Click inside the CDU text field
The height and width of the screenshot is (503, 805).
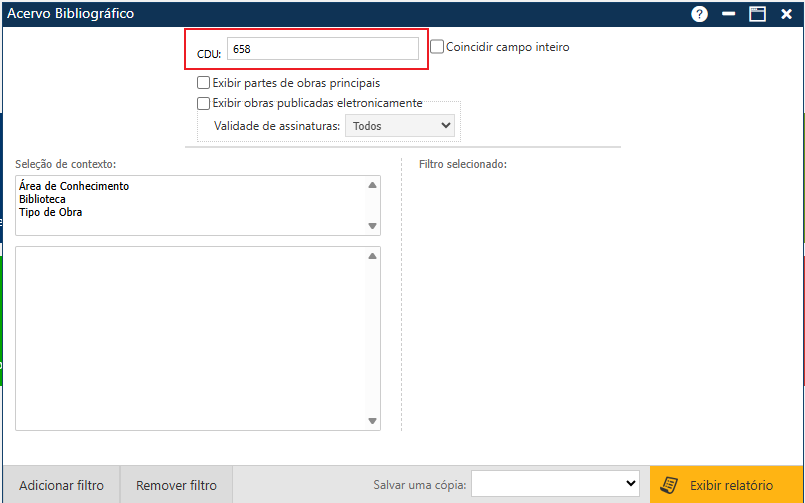(322, 48)
